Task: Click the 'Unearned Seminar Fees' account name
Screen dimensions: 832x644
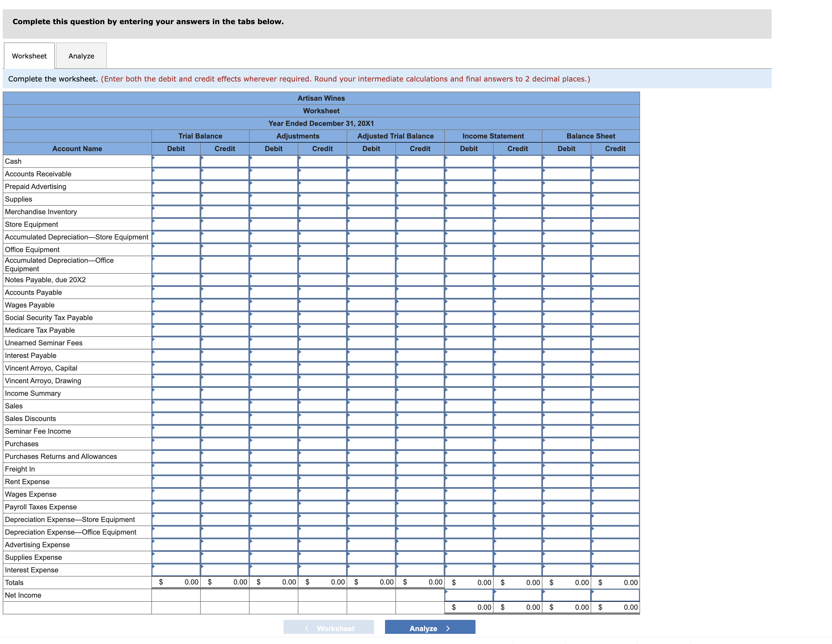Action: (44, 343)
